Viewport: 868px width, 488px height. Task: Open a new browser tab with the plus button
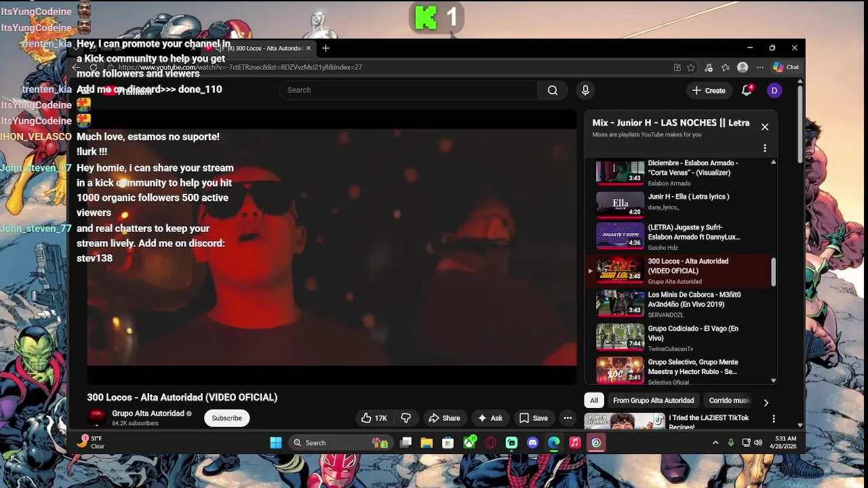(x=325, y=48)
